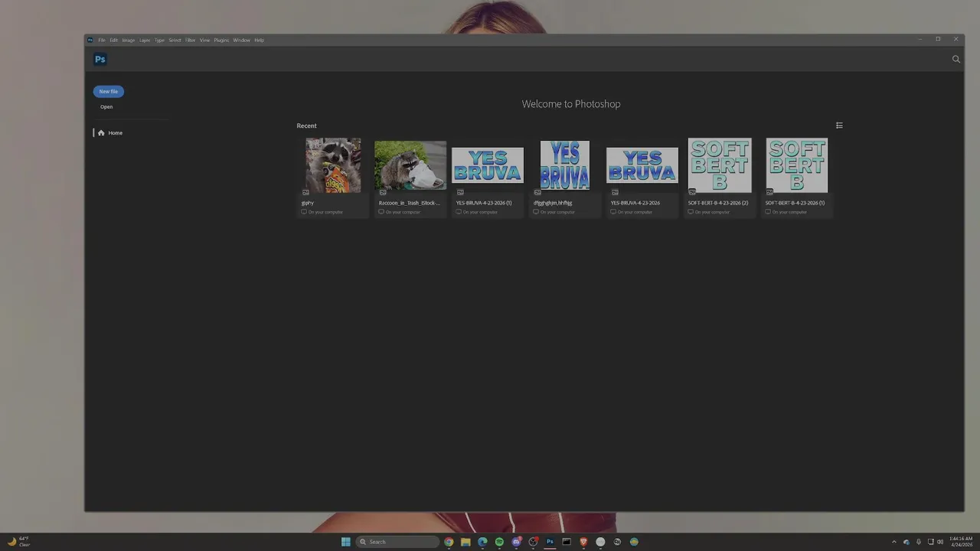Click the Open button in the sidebar
This screenshot has width=980, height=551.
coord(106,107)
